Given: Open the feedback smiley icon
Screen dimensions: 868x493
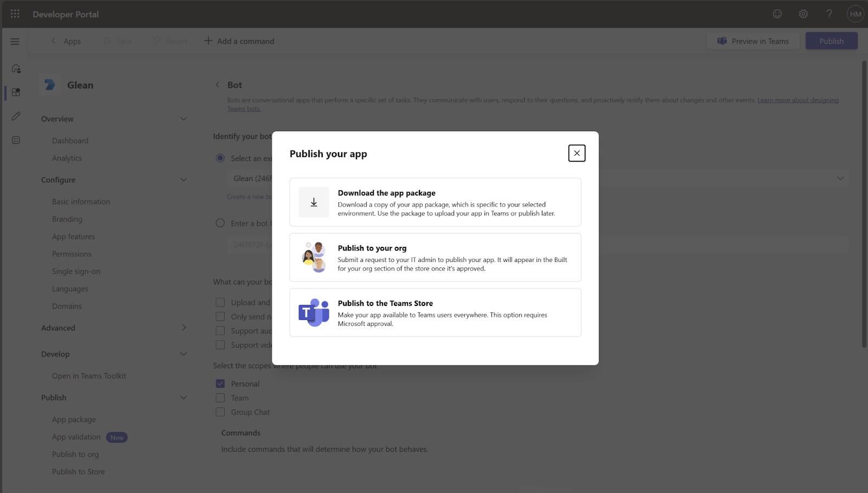Looking at the screenshot, I should click(x=777, y=14).
